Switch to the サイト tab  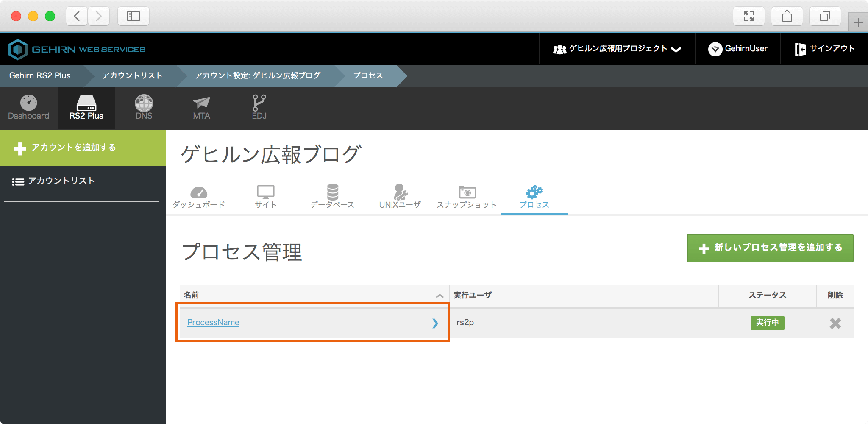point(266,197)
